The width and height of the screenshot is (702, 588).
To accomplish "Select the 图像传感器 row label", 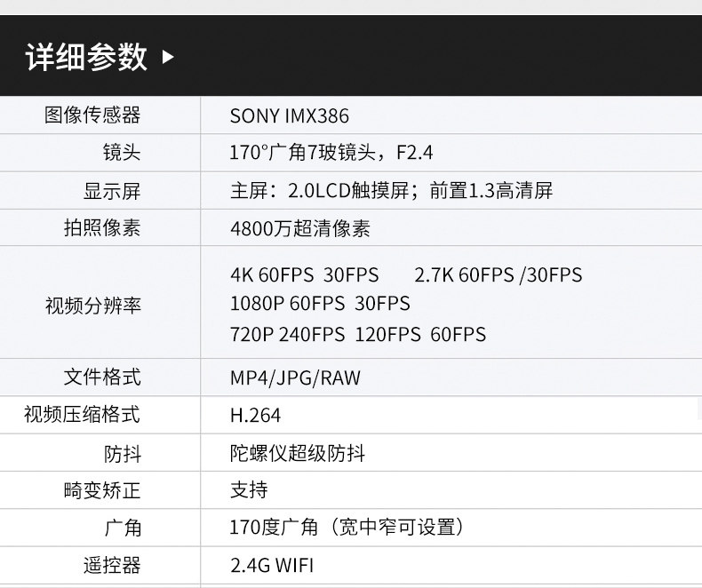I will click(92, 115).
